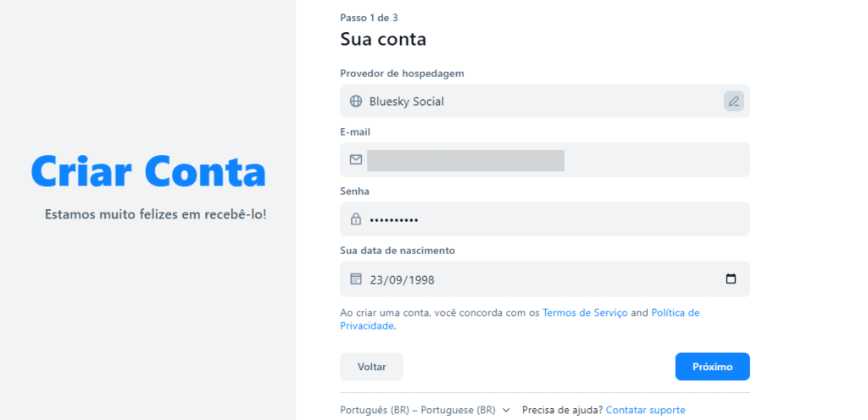Open the Termos de Serviço link
Viewport: 868px width, 420px height.
[x=585, y=312]
